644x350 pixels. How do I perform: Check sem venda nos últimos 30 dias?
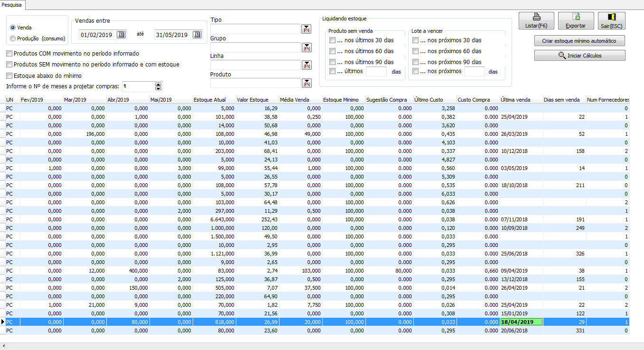click(x=332, y=40)
